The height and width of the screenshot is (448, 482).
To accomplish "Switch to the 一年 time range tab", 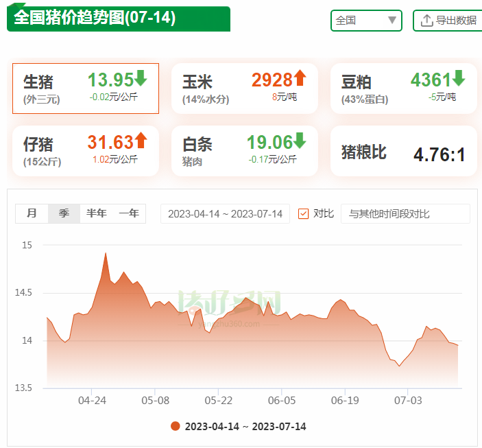I will (x=129, y=213).
